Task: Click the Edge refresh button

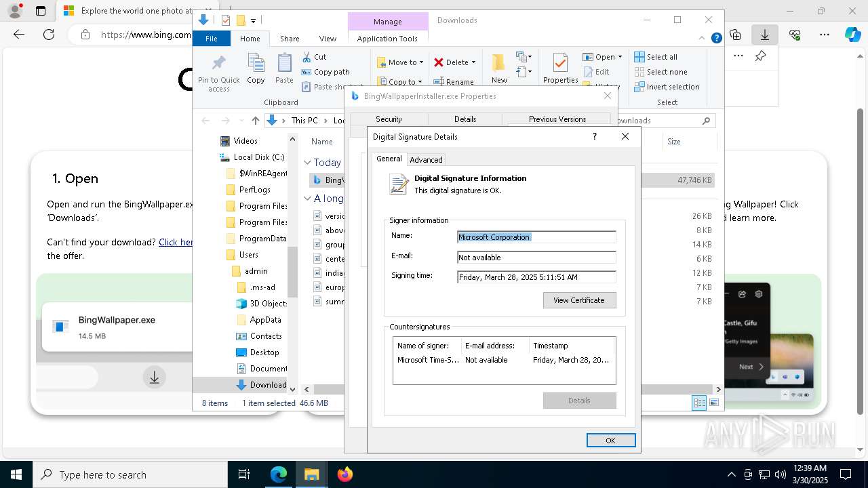Action: tap(49, 35)
